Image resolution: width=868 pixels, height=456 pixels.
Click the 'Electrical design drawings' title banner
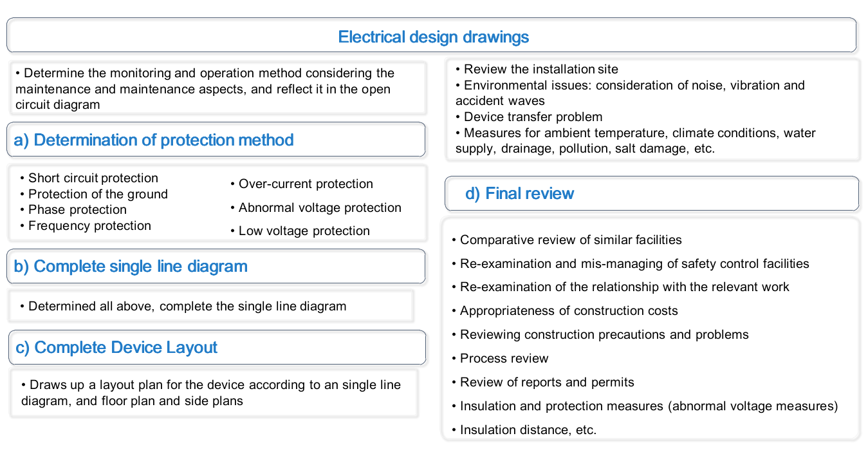(433, 37)
